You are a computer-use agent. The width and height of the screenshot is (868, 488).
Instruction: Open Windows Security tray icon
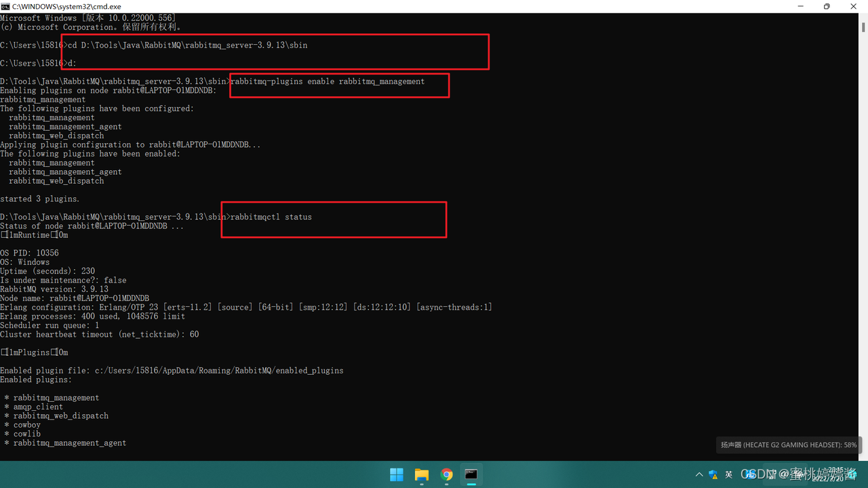click(713, 474)
